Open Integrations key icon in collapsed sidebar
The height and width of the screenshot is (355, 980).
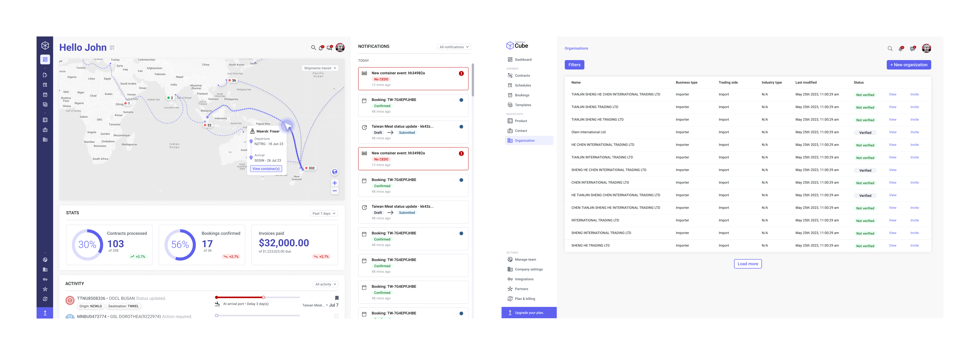point(45,279)
